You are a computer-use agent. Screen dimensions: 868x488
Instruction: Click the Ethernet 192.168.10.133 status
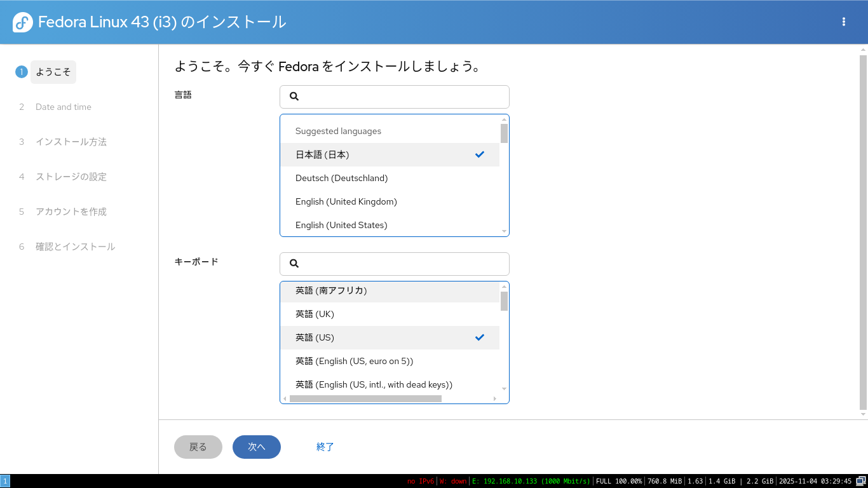[x=531, y=482]
